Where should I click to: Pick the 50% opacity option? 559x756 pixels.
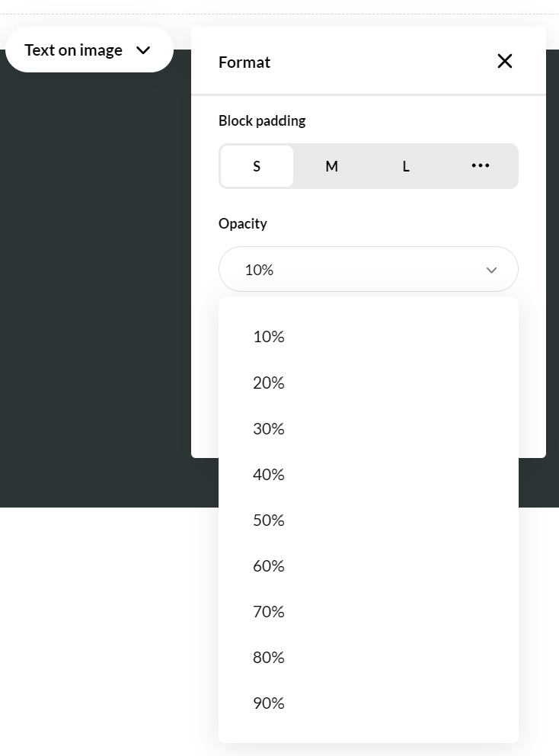click(x=269, y=521)
